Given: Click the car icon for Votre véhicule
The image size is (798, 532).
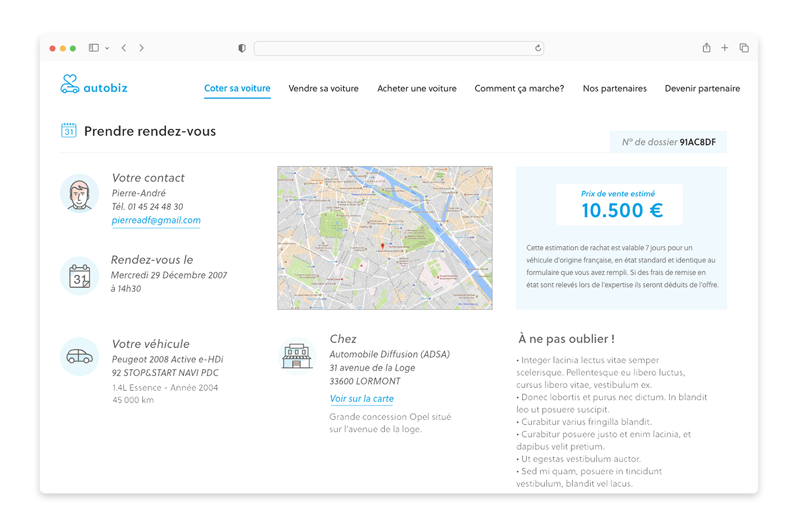Looking at the screenshot, I should coord(79,357).
